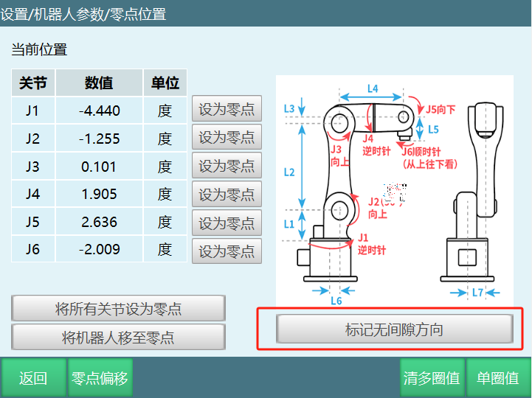This screenshot has height=398, width=532.
Task: Open 零点偏移 in the bottom bar
Action: click(x=100, y=378)
